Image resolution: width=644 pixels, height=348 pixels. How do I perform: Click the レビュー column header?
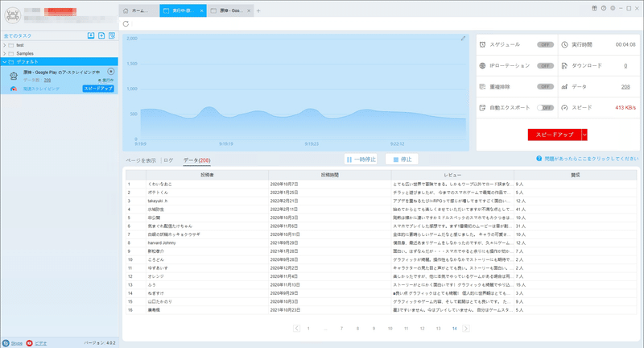pyautogui.click(x=452, y=175)
